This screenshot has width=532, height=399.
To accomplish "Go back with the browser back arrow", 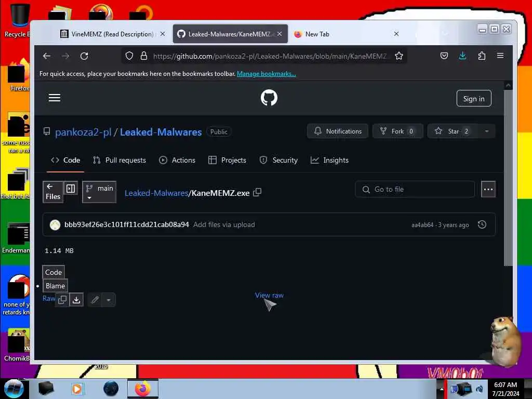I will click(47, 56).
